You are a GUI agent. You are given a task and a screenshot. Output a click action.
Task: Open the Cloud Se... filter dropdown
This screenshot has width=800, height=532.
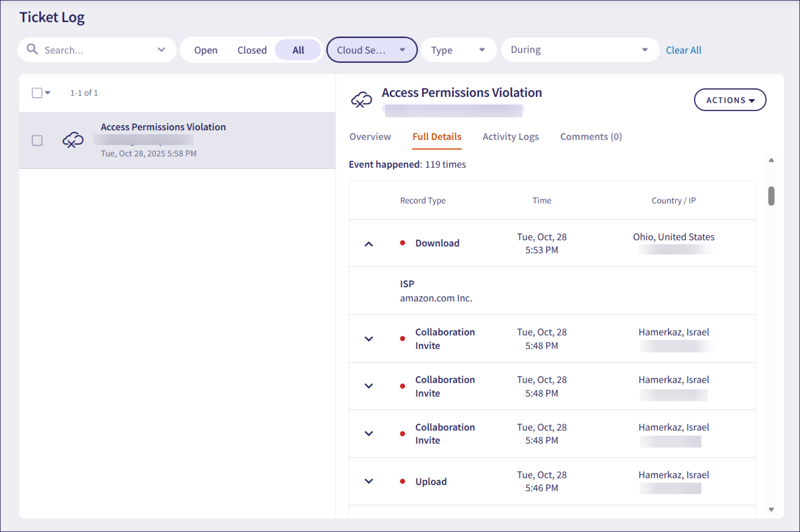click(372, 50)
